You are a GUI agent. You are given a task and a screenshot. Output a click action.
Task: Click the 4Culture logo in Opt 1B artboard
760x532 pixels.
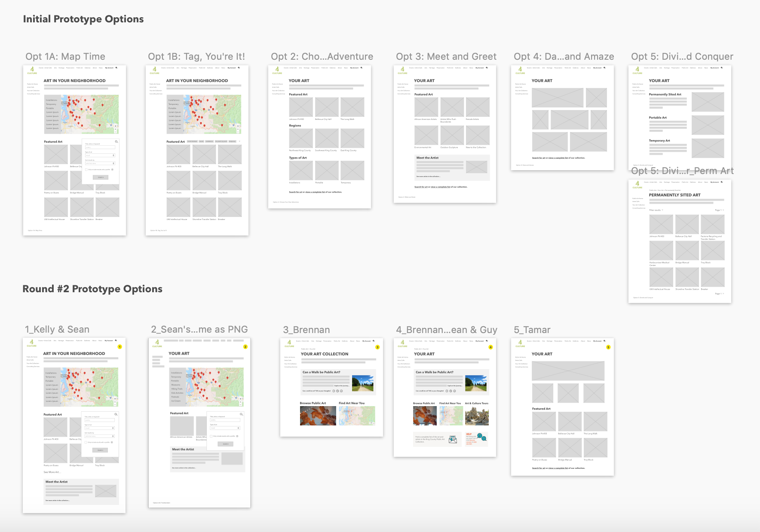coord(154,70)
